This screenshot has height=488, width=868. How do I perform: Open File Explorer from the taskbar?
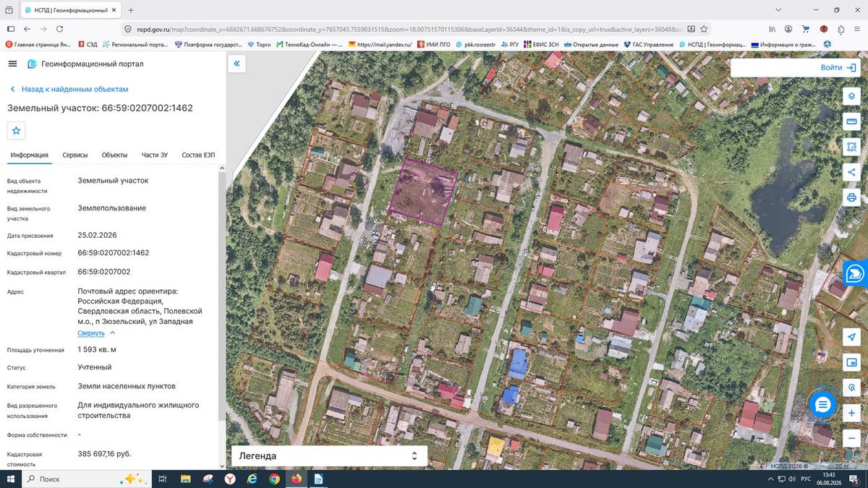pos(186,479)
